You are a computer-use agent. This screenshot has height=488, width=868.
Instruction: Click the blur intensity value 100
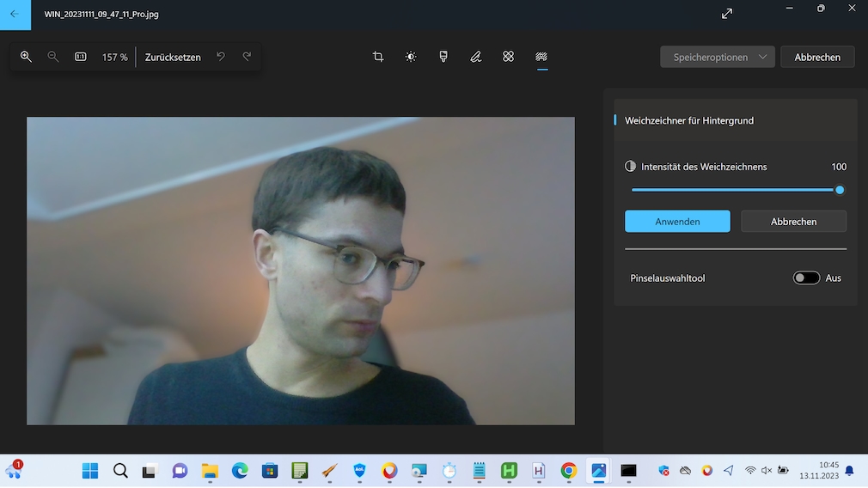click(839, 167)
